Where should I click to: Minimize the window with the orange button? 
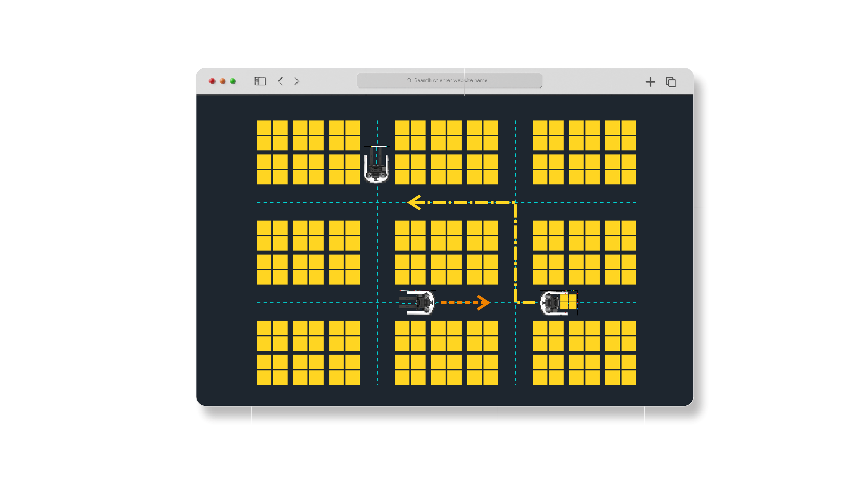[222, 81]
